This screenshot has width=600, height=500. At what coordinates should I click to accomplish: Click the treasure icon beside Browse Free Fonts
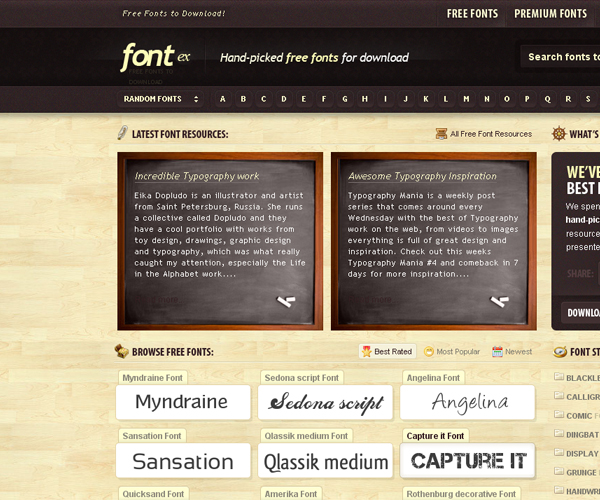click(x=122, y=351)
